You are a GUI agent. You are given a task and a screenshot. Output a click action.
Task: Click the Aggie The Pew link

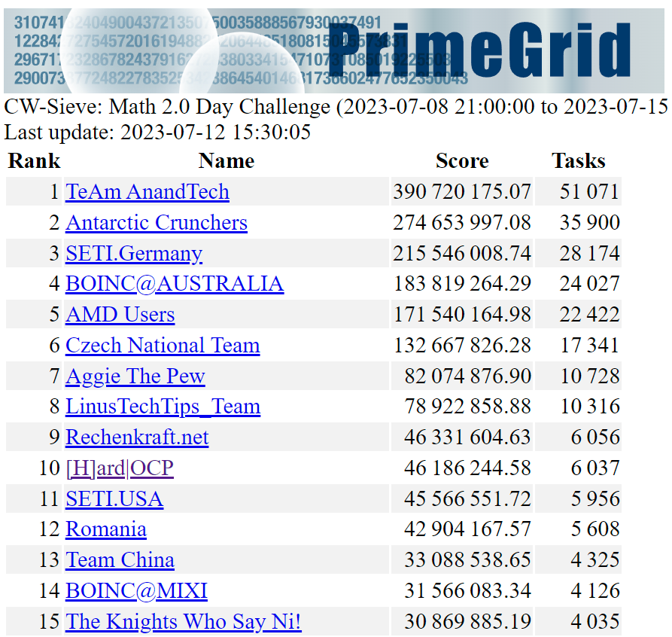[x=135, y=376]
